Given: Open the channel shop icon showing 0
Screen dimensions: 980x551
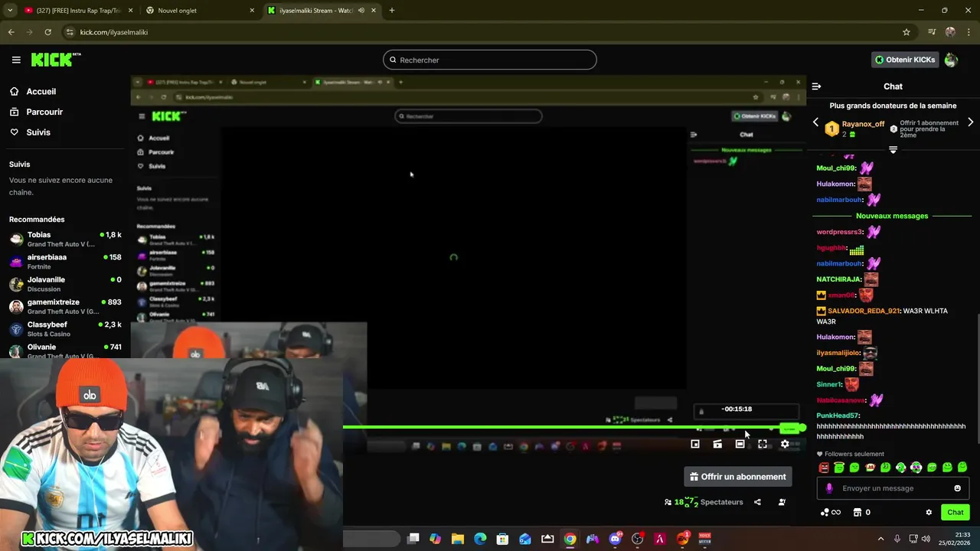Looking at the screenshot, I should (861, 513).
